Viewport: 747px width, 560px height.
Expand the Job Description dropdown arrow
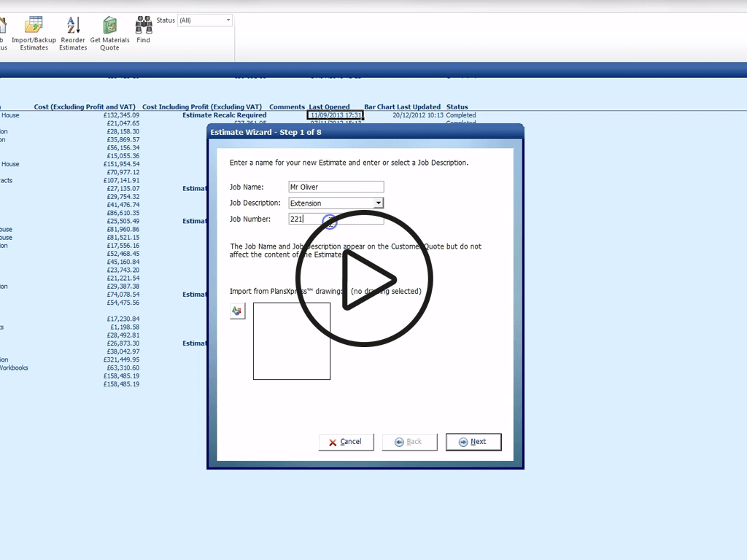pos(379,203)
